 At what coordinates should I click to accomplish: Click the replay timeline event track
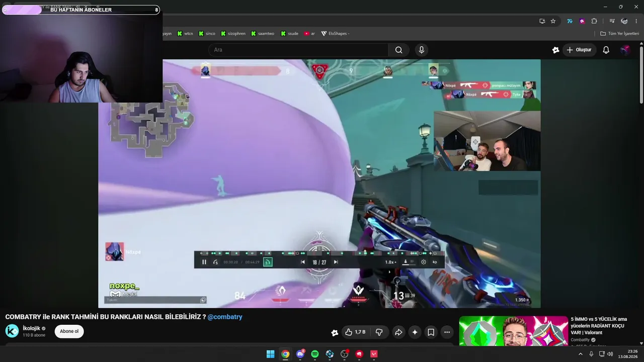(319, 253)
